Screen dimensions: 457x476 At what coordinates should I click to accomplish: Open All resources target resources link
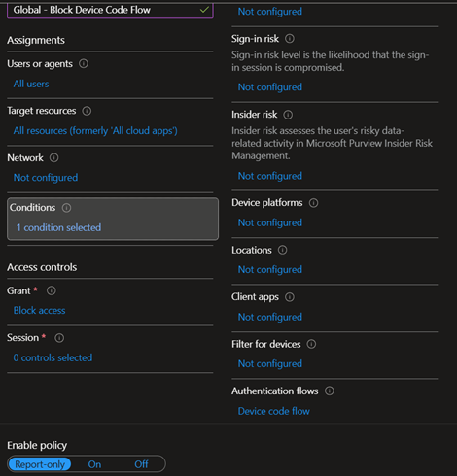point(95,131)
